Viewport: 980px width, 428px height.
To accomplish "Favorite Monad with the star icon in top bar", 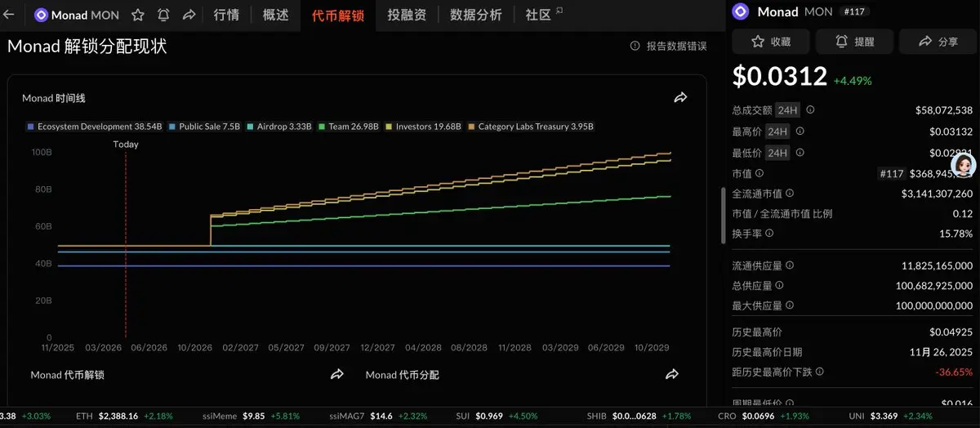I will pos(138,15).
